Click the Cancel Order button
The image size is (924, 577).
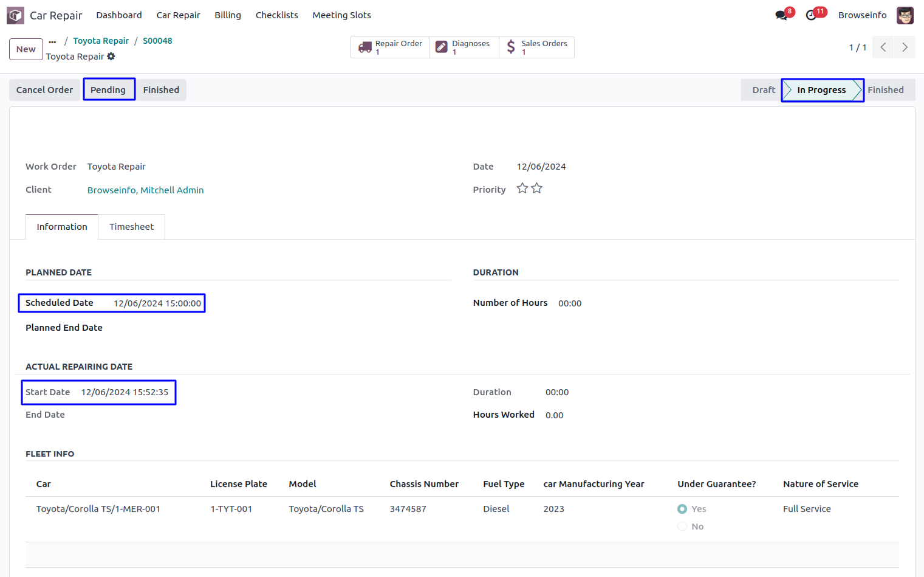(44, 90)
